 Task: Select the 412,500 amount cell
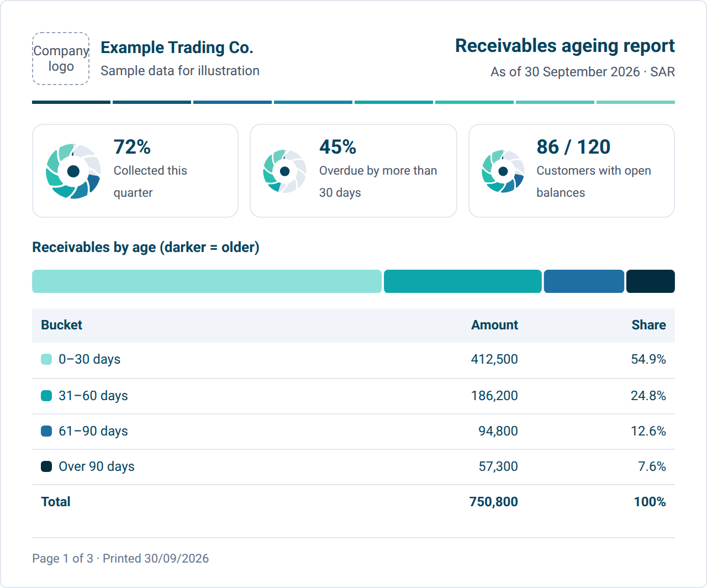pos(494,359)
